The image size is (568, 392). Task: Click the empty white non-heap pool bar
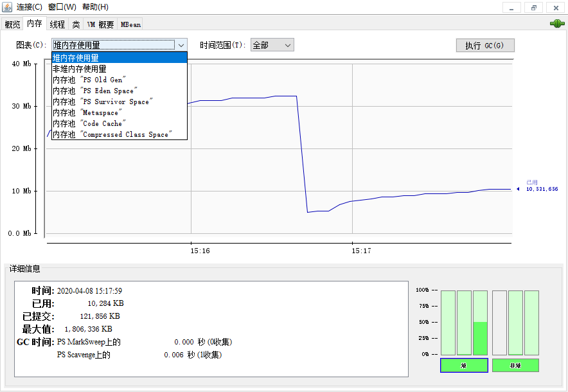click(x=499, y=323)
